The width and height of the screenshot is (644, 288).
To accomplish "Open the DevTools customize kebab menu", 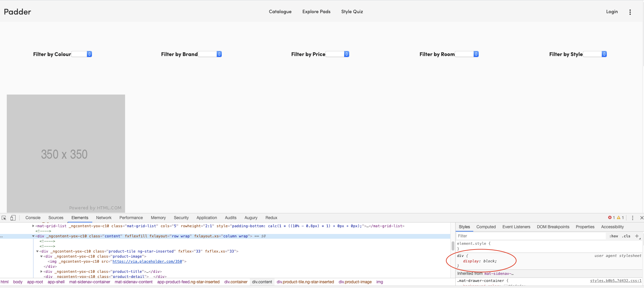I will click(633, 218).
